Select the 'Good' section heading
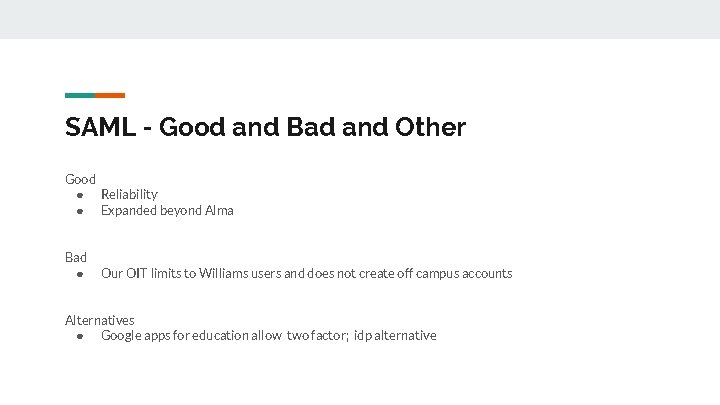The image size is (720, 405). pos(80,179)
